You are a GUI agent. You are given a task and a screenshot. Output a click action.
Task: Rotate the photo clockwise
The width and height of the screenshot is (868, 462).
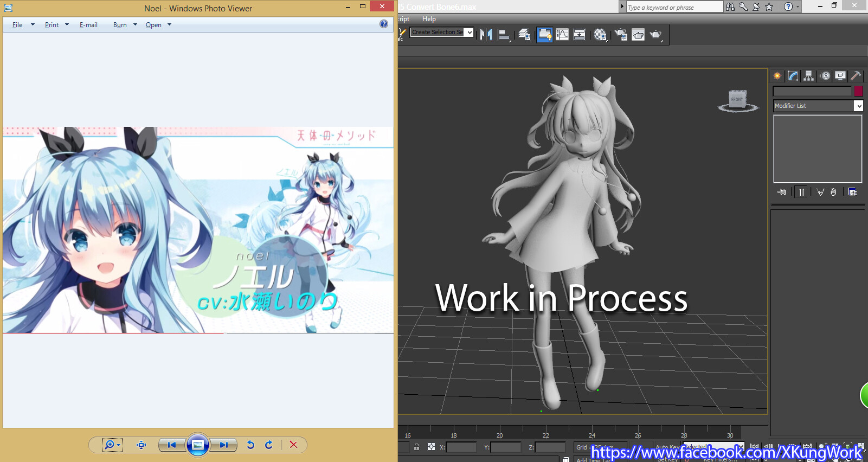269,445
